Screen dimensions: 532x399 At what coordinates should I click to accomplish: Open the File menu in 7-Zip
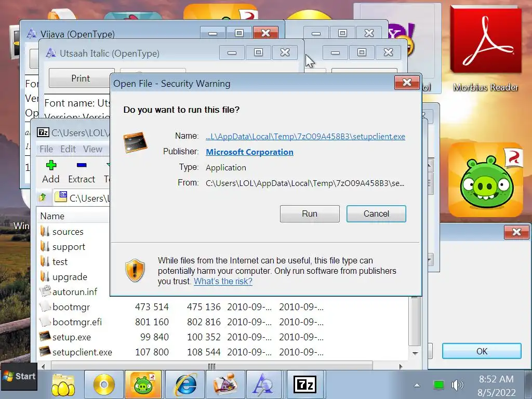tap(46, 149)
